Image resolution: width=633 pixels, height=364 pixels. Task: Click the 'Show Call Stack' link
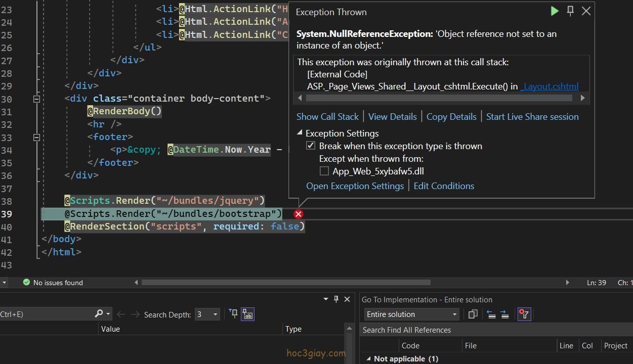pos(327,117)
